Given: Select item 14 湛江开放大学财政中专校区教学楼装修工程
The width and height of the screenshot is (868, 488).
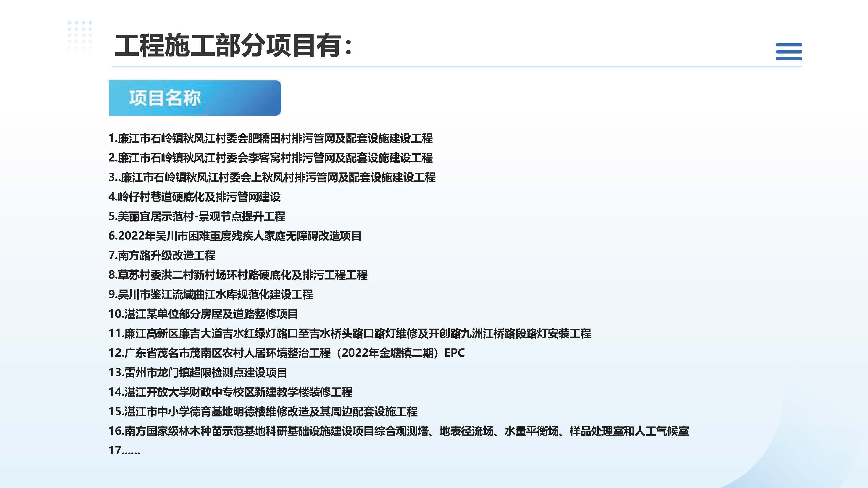Looking at the screenshot, I should point(230,392).
